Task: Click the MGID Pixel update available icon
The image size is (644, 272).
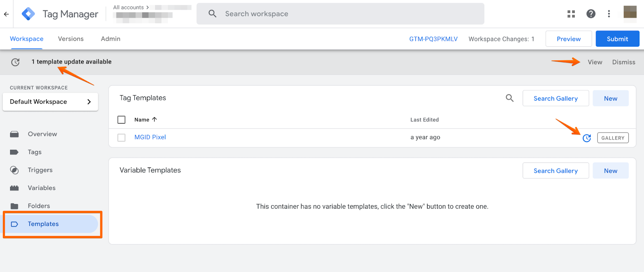Action: click(586, 138)
